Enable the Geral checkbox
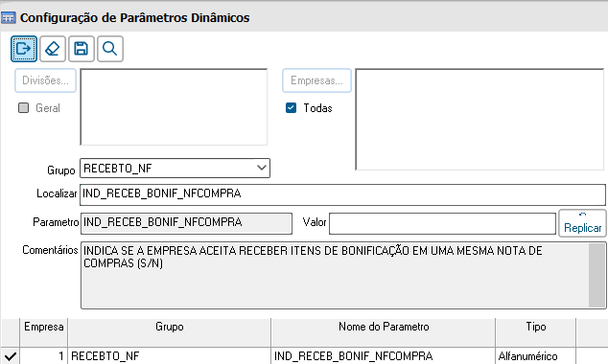This screenshot has height=364, width=608. pos(24,107)
